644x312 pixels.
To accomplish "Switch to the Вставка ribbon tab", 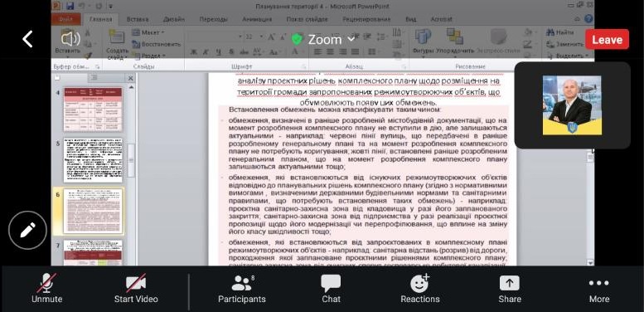I will 138,19.
